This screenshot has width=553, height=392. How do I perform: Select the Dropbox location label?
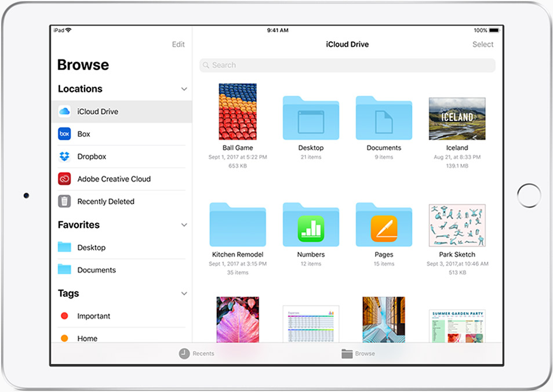pyautogui.click(x=92, y=157)
